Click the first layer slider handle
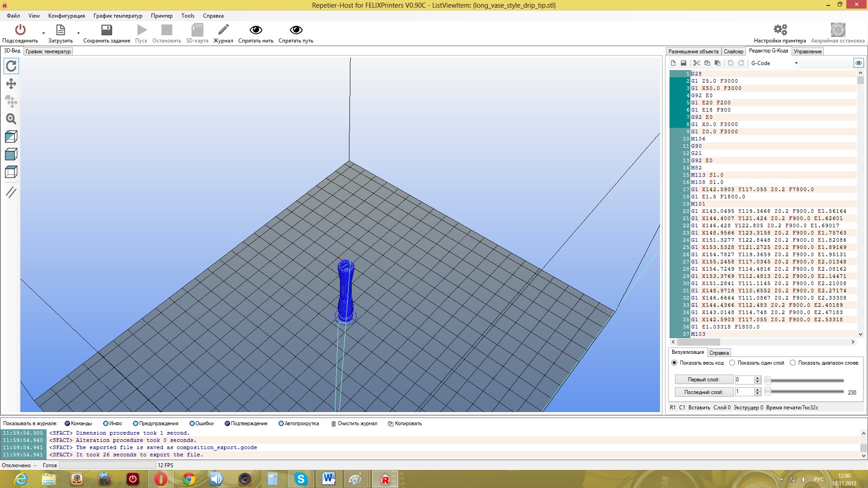Viewport: 868px width, 488px height. click(768, 380)
